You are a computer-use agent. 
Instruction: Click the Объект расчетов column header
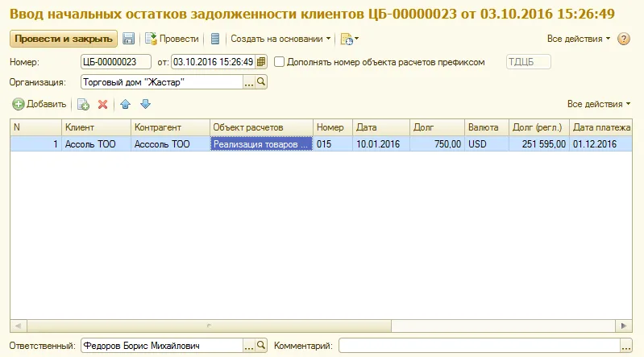[261, 127]
